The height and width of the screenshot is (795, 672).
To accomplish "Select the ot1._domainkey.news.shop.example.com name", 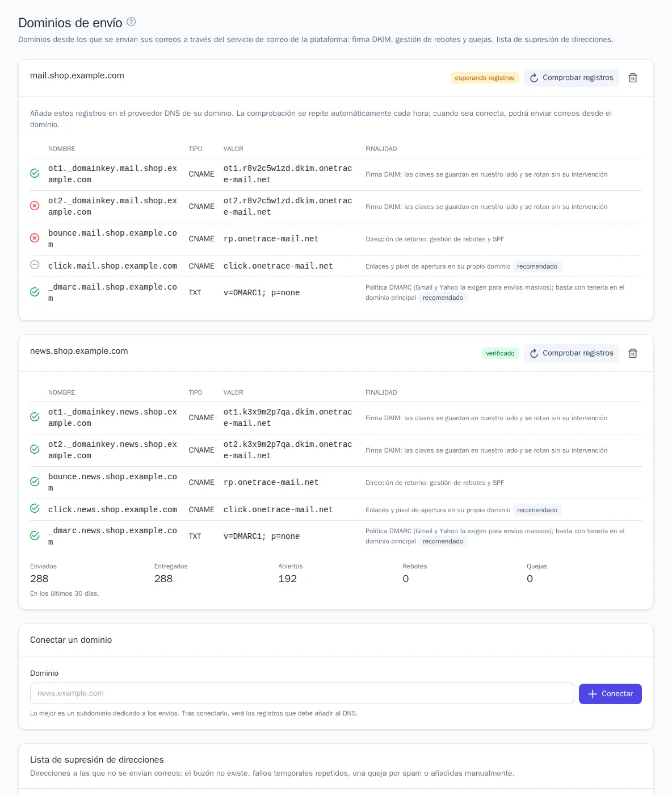I will [x=112, y=417].
